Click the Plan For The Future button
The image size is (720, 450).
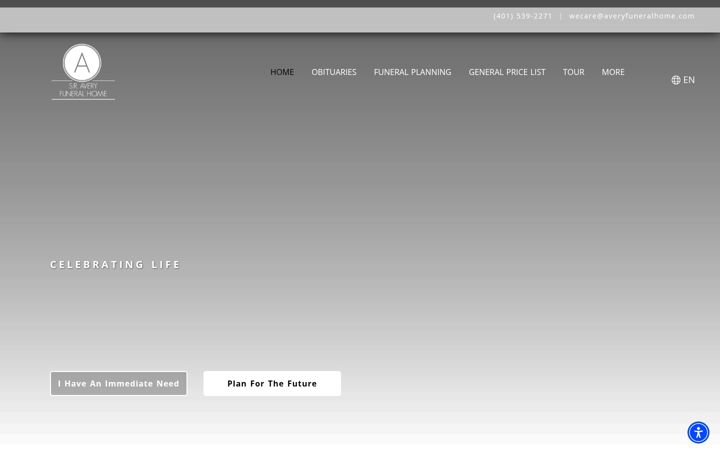272,383
